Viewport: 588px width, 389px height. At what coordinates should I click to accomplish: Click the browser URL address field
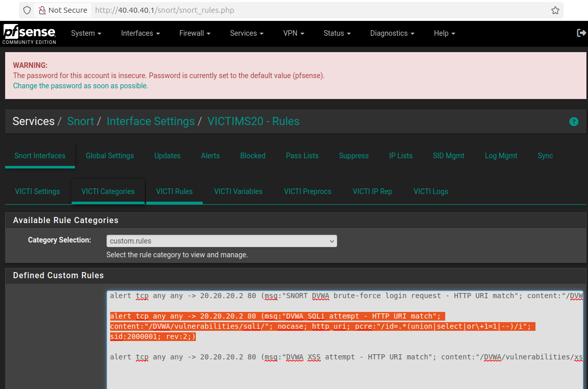319,10
